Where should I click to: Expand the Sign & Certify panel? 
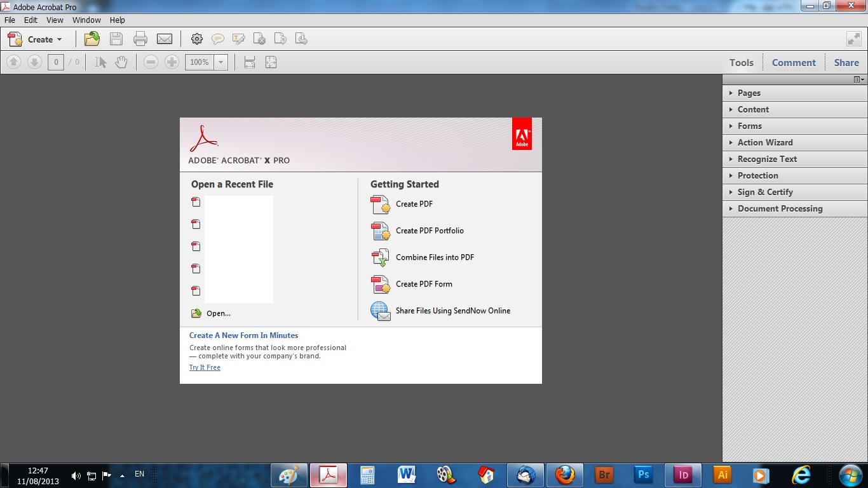coord(795,192)
